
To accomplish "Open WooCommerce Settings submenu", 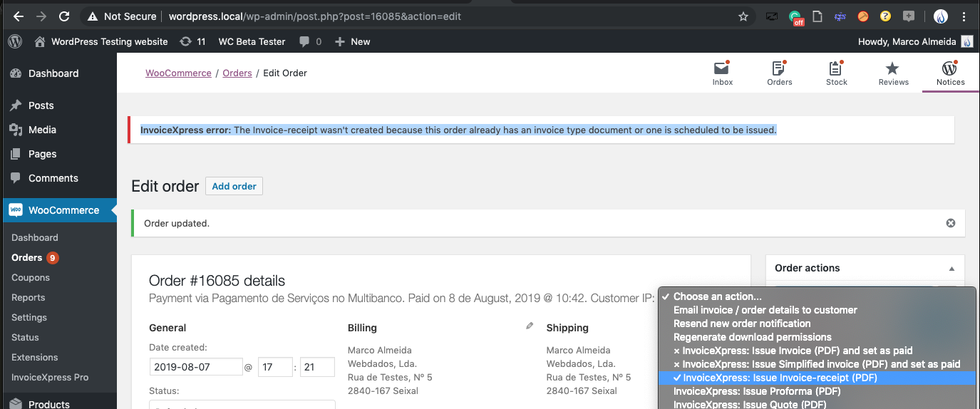I will (29, 317).
